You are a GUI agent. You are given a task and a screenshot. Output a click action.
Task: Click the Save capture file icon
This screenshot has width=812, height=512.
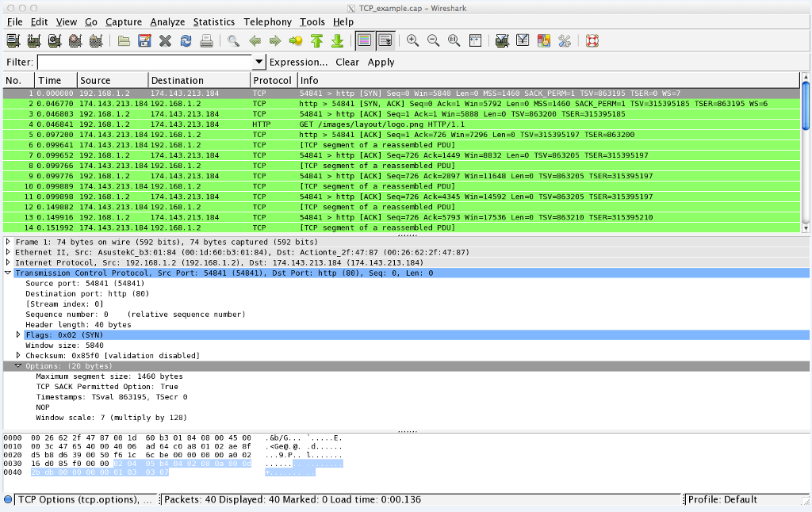pos(145,41)
